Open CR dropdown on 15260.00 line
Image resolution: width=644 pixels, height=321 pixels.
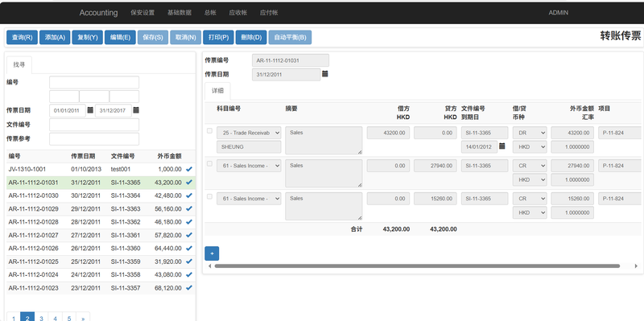[x=530, y=199]
